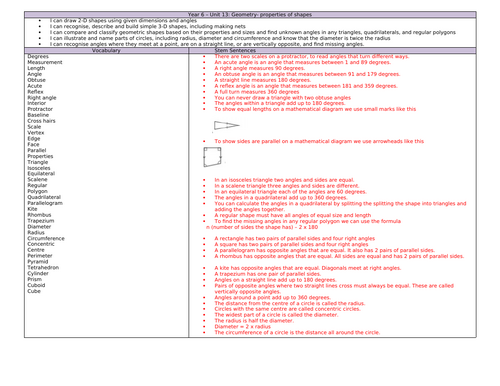Image resolution: width=500 pixels, height=386 pixels.
Task: Click the vocabulary word 'Protractor'
Action: pos(40,109)
